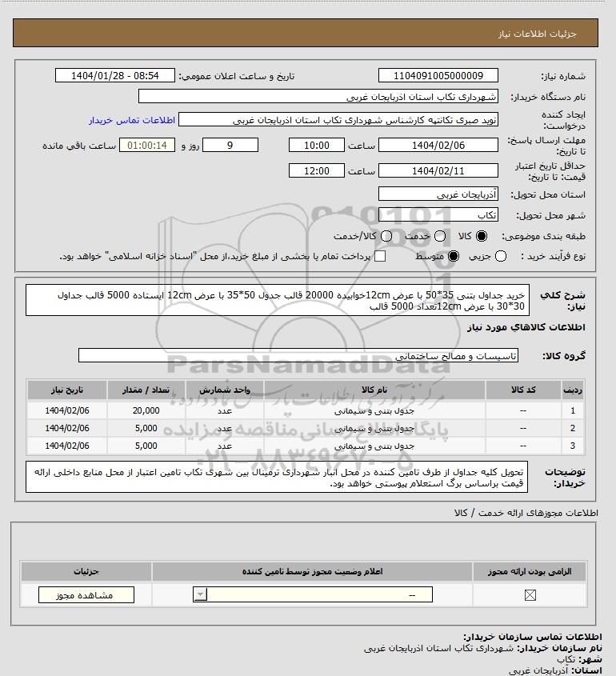Click the تعداد / مقدار column header
616x676 pixels.
146,390
